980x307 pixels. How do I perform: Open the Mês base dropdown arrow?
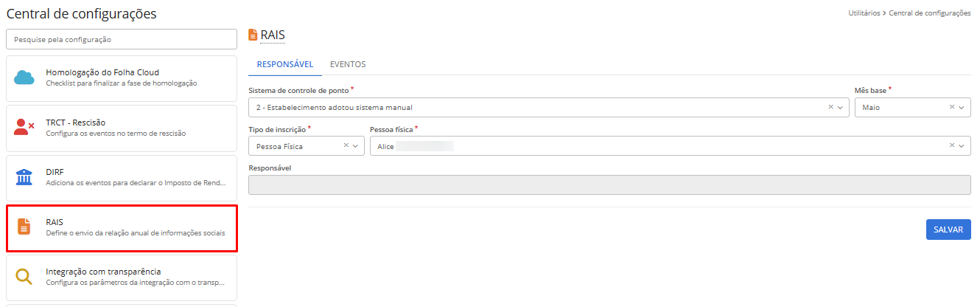coord(962,107)
